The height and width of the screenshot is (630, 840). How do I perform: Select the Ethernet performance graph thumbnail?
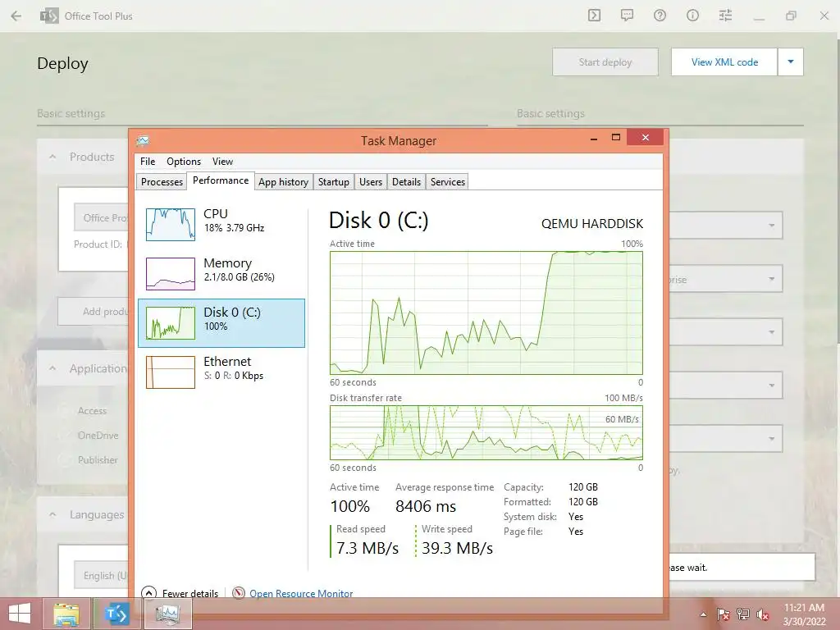coord(171,372)
